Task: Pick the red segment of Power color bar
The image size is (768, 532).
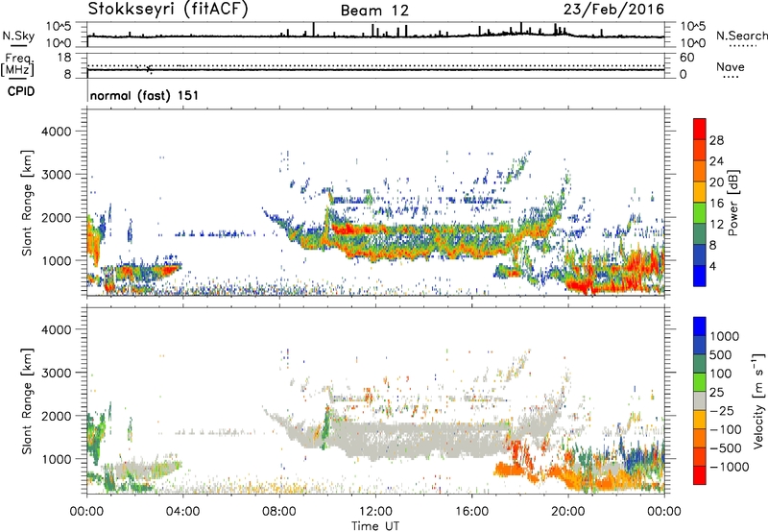Action: (x=701, y=136)
